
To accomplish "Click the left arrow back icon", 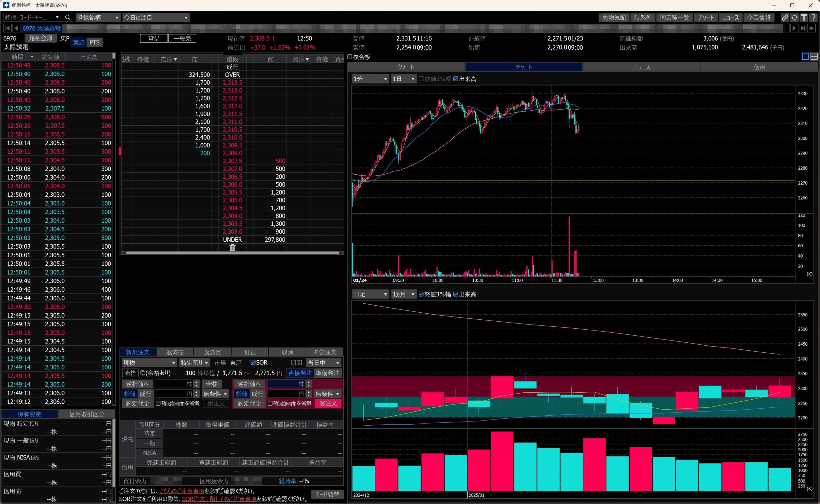I will [x=812, y=28].
